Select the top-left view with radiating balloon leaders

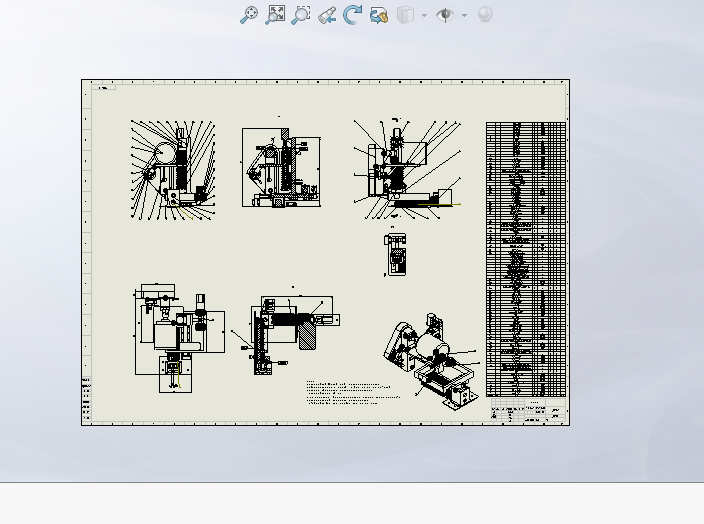[x=173, y=170]
